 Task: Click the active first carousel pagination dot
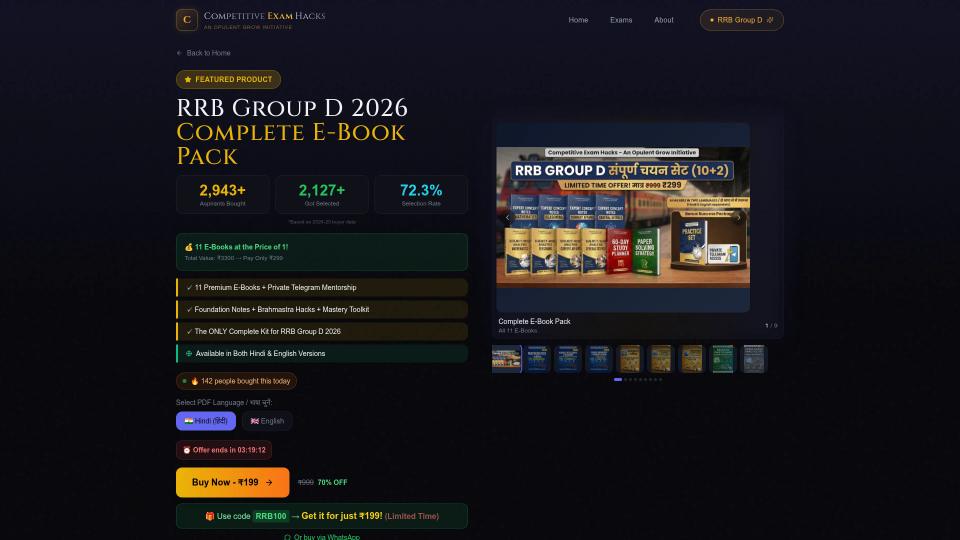pyautogui.click(x=618, y=380)
